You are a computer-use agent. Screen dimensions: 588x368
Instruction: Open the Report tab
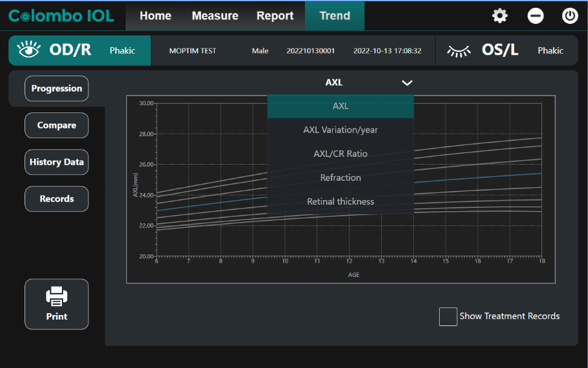pos(275,16)
